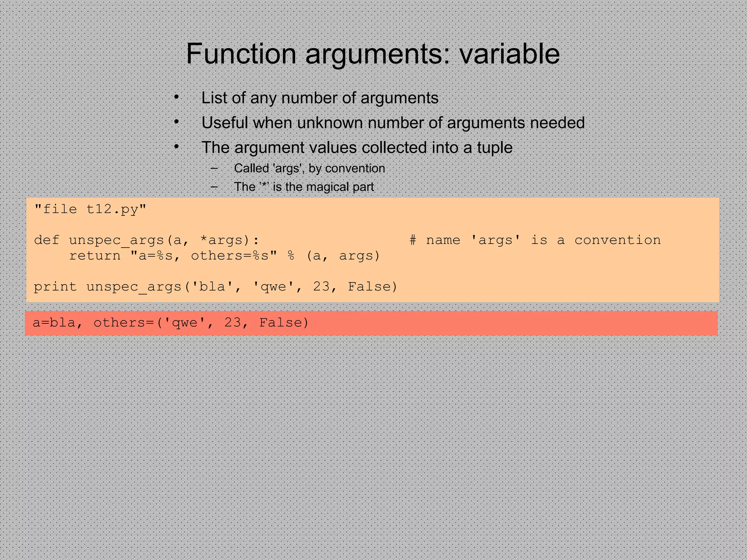This screenshot has height=560, width=747.
Task: Click sub-bullet 'The '*' is the magical part'
Action: click(x=304, y=187)
